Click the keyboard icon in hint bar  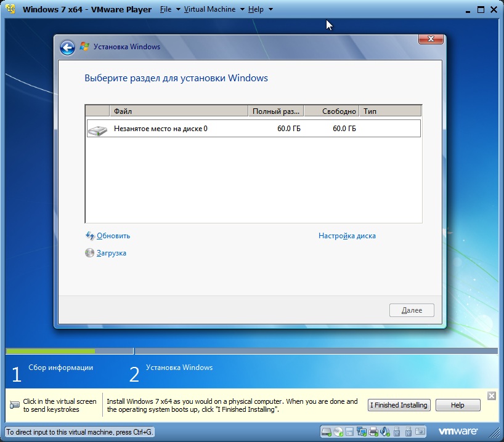(14, 404)
